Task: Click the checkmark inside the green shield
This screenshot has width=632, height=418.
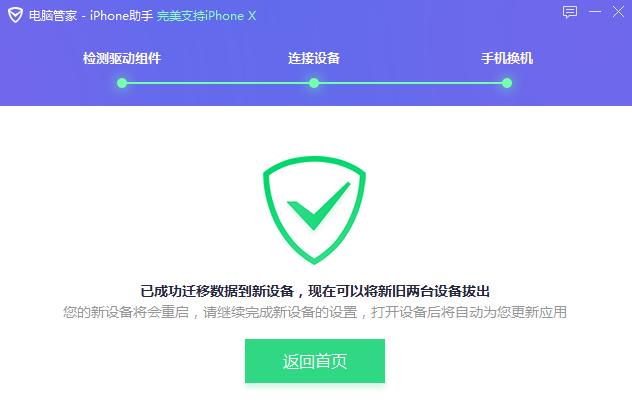Action: [318, 206]
